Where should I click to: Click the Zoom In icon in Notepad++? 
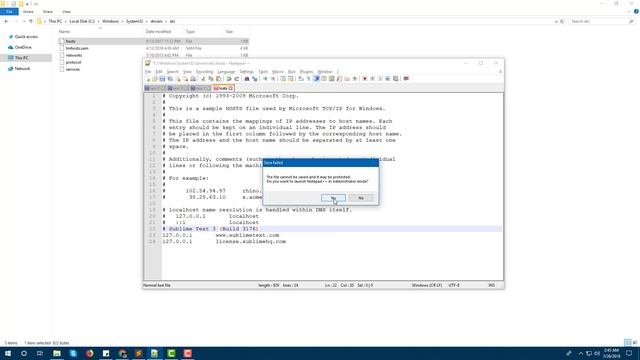coord(265,79)
